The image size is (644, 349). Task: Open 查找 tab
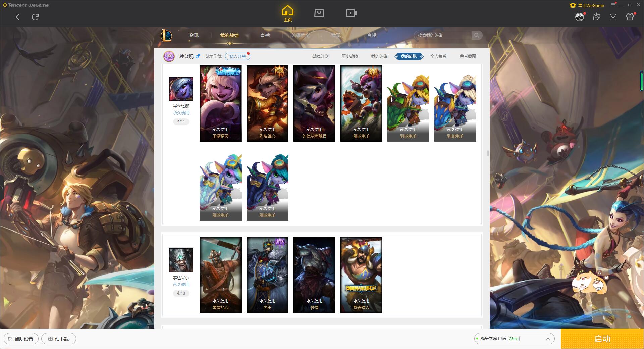tap(372, 35)
